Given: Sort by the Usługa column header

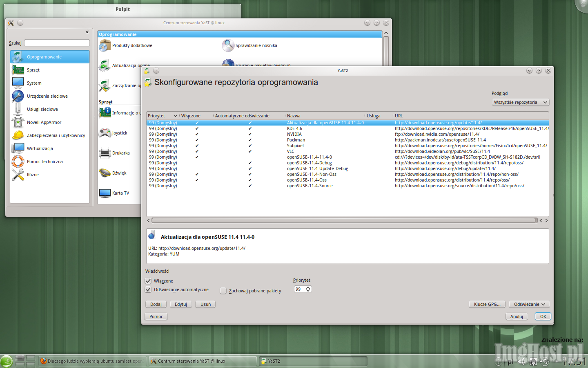Looking at the screenshot, I should click(378, 116).
